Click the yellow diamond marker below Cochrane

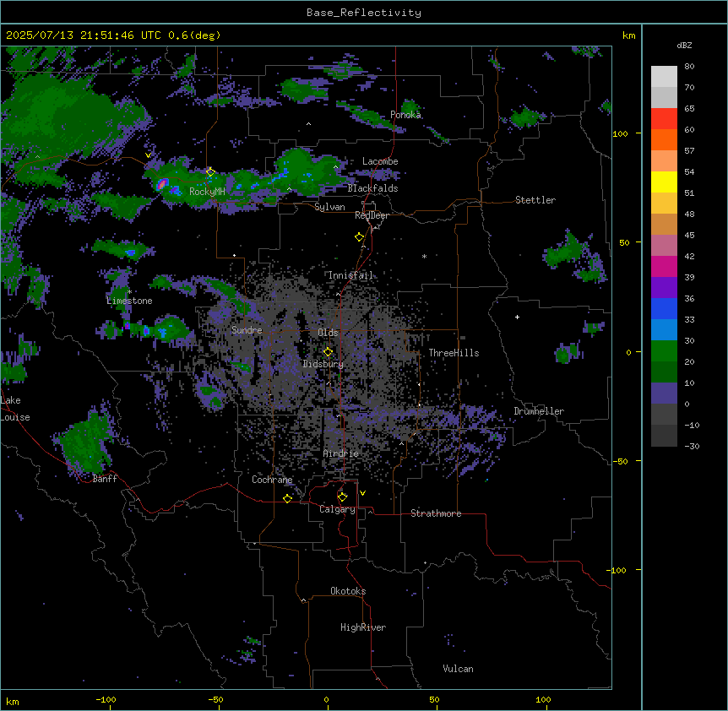click(287, 498)
